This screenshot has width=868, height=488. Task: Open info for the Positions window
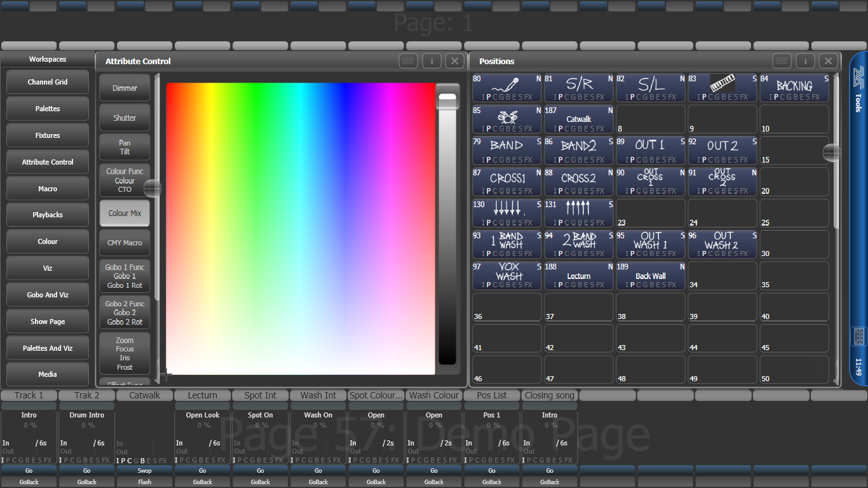805,61
